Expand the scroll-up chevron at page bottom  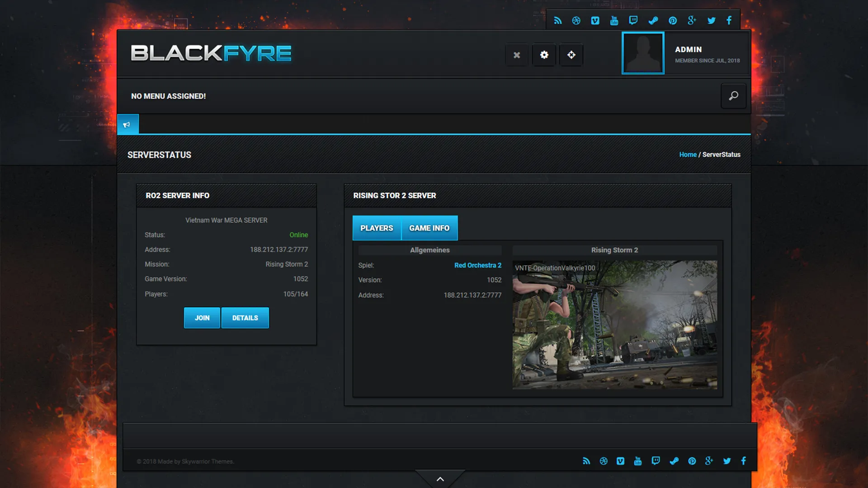click(x=440, y=479)
